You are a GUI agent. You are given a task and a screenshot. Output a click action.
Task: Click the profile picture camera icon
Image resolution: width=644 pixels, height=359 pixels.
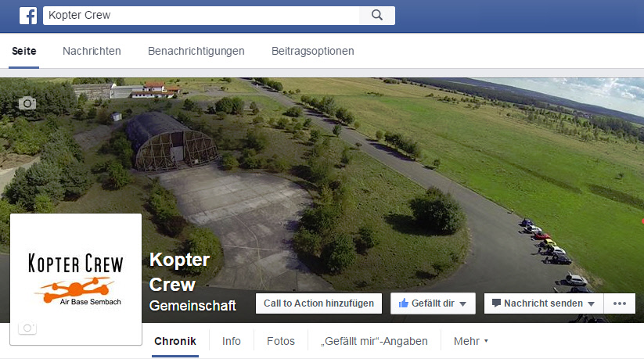click(27, 328)
